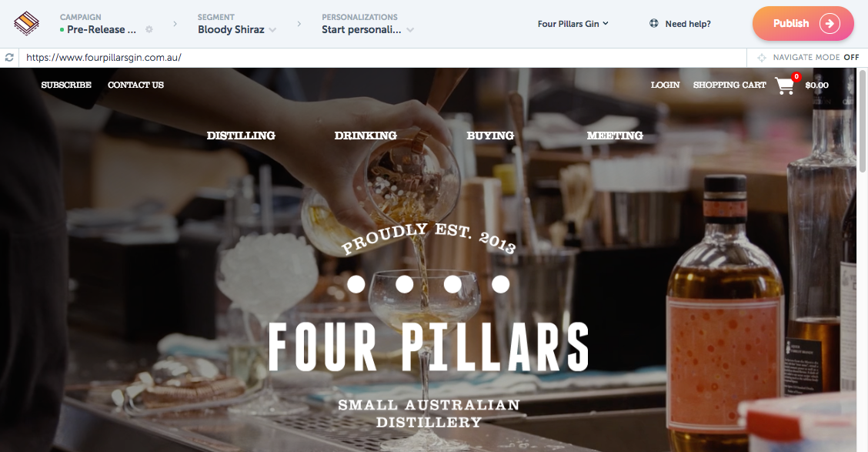Click the Contact Us link
The width and height of the screenshot is (868, 452).
(x=135, y=85)
